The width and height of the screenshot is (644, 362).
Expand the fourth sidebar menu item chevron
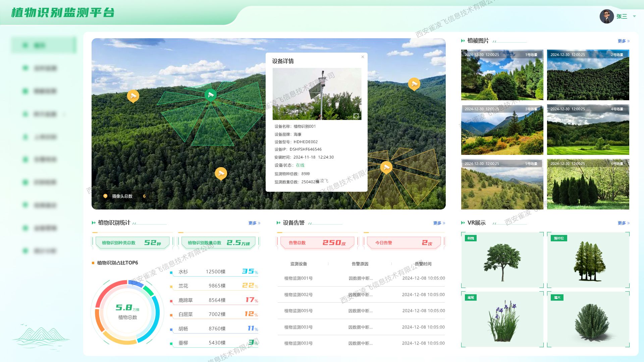click(64, 114)
